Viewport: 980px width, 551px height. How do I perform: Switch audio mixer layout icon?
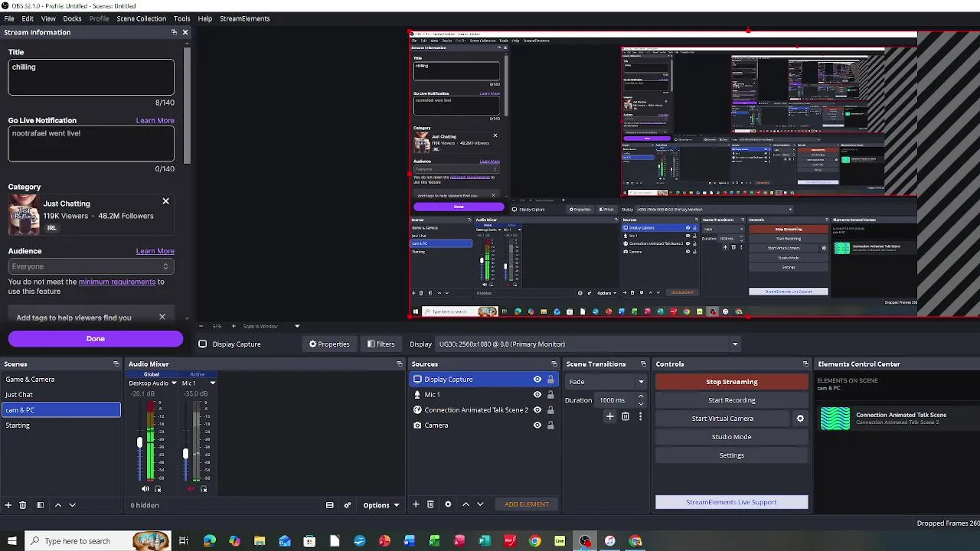click(x=330, y=505)
